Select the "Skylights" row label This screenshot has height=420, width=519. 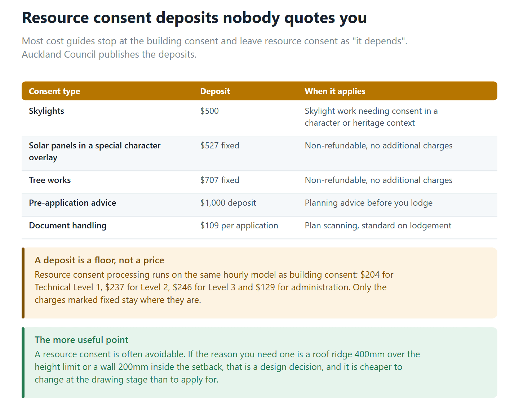(46, 111)
